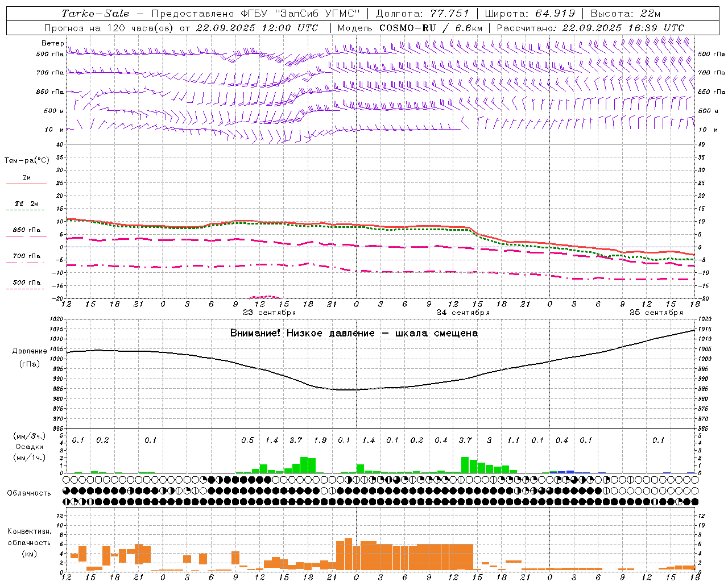Select the warning Внимание! Низкое давление – шкала смещена

tap(354, 333)
